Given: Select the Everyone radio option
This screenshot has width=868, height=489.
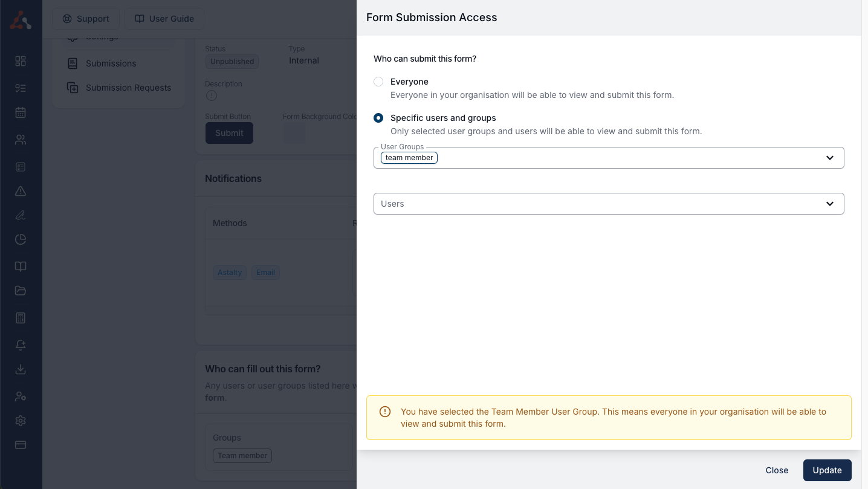Looking at the screenshot, I should click(378, 82).
